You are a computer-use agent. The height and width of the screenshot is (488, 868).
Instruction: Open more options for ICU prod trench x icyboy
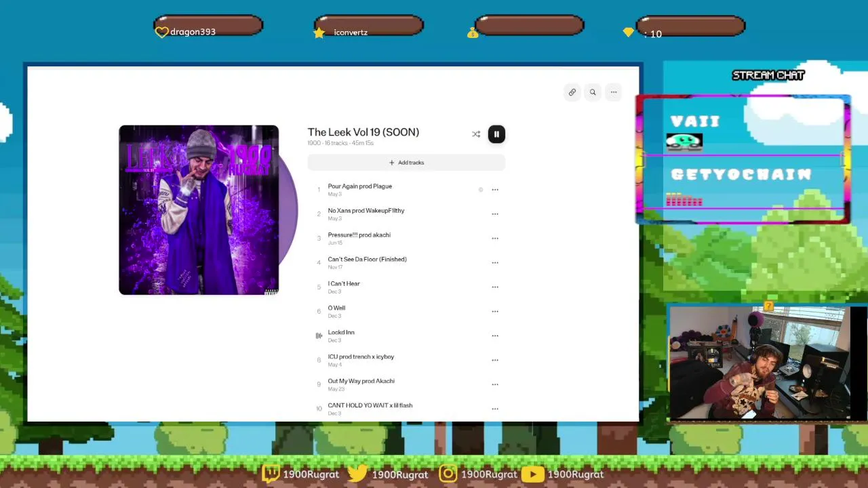click(495, 361)
